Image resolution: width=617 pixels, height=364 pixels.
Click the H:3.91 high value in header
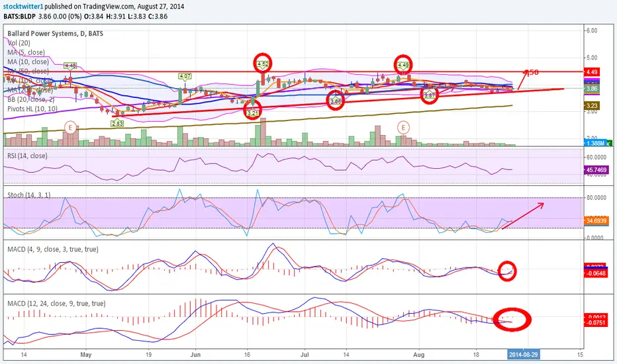(x=115, y=17)
